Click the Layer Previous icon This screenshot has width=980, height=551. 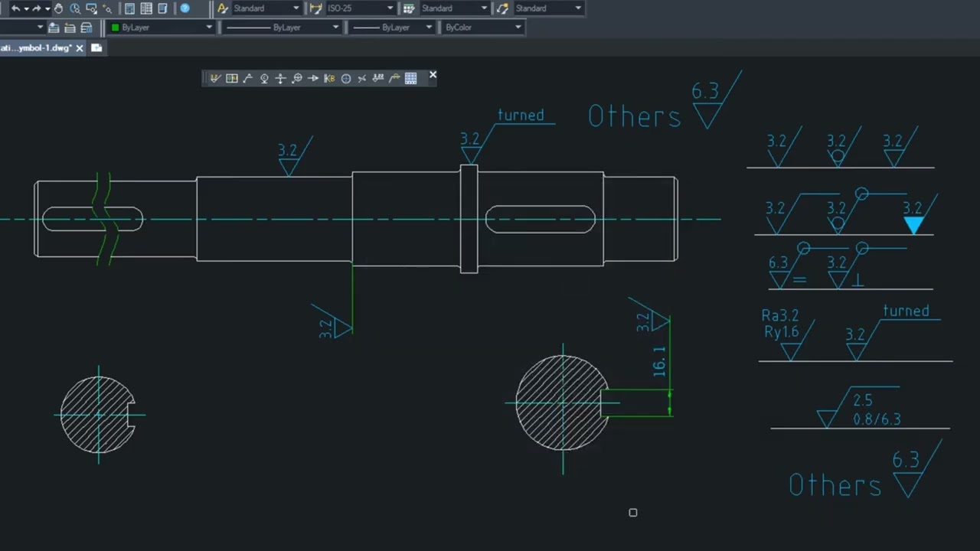tap(70, 28)
